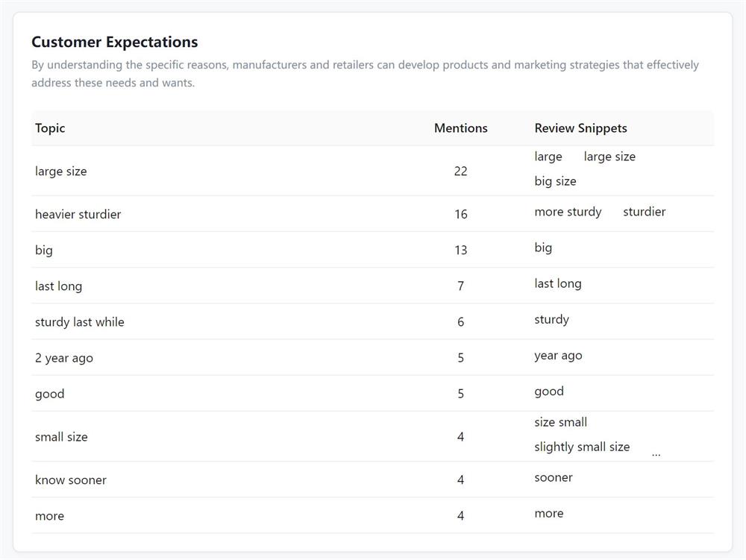The height and width of the screenshot is (560, 746).
Task: Select the 'know sooner' topic
Action: [x=70, y=480]
